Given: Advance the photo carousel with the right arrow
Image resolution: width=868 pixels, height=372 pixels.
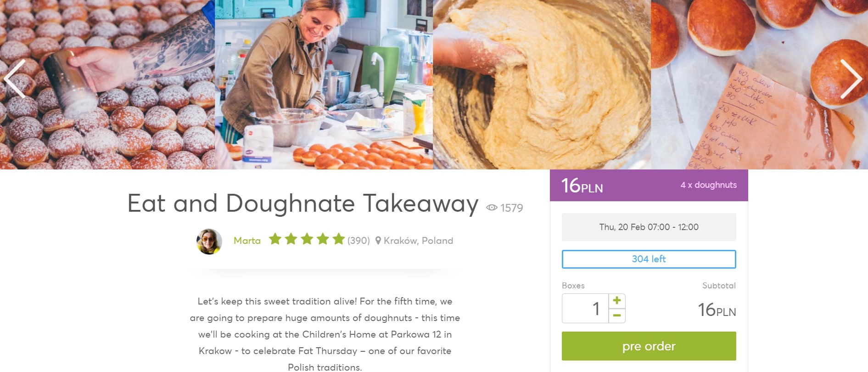Looking at the screenshot, I should coord(851,79).
